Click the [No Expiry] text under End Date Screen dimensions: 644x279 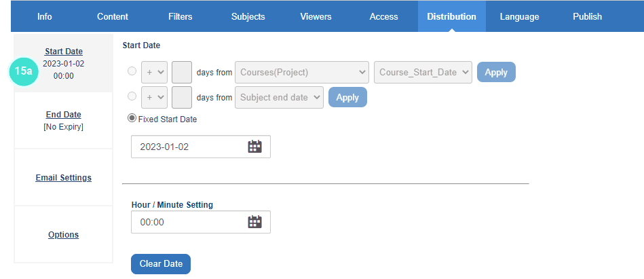[63, 127]
